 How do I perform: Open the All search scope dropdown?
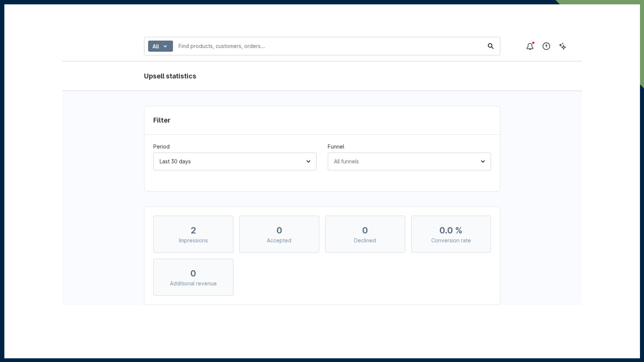[x=160, y=46]
